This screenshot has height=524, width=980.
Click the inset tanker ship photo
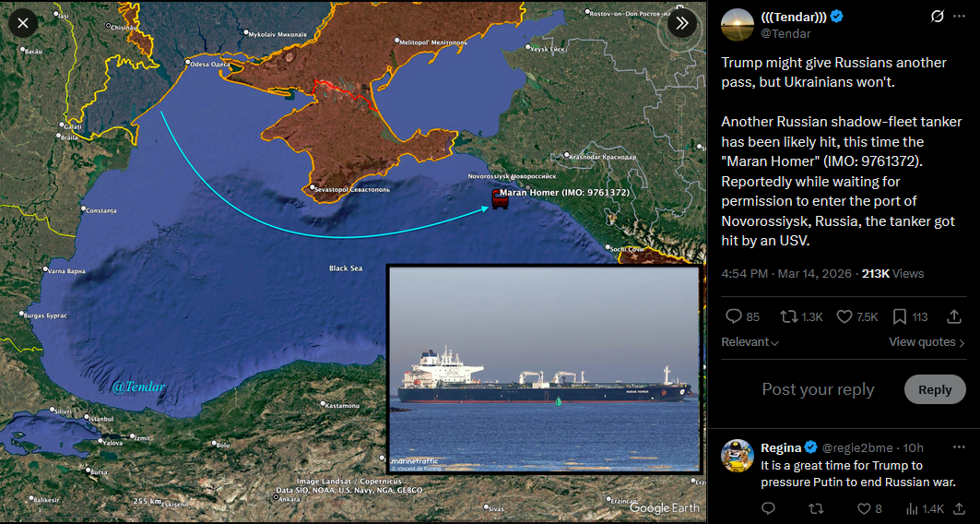point(544,368)
